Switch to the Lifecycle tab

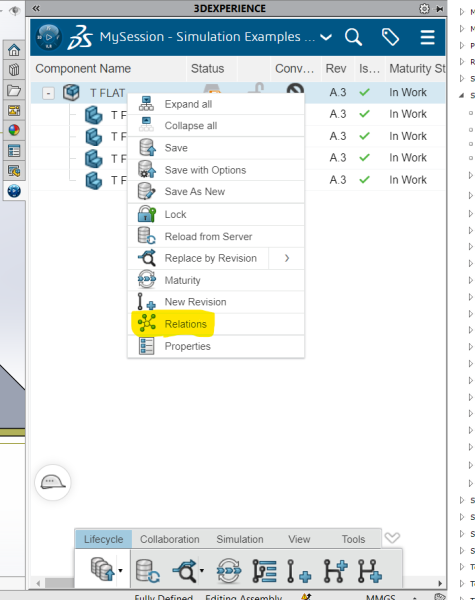[104, 539]
